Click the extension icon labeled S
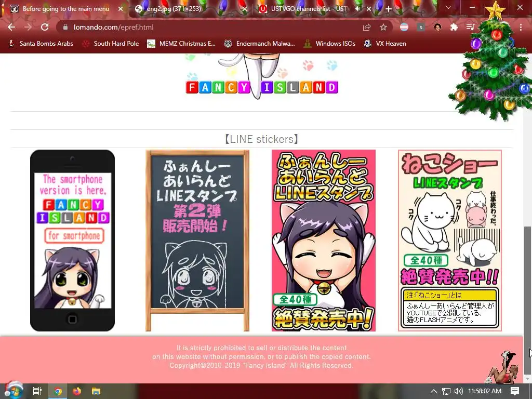The height and width of the screenshot is (399, 532). coord(421,27)
